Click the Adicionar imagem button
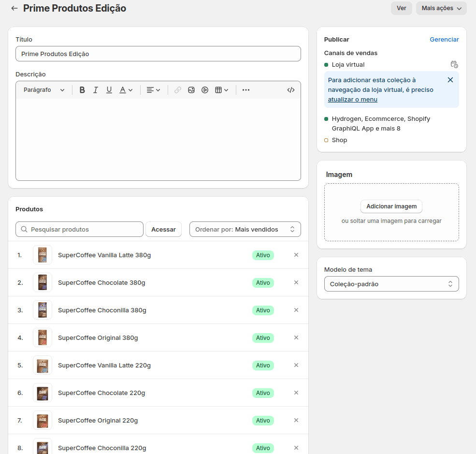476x454 pixels. 391,206
